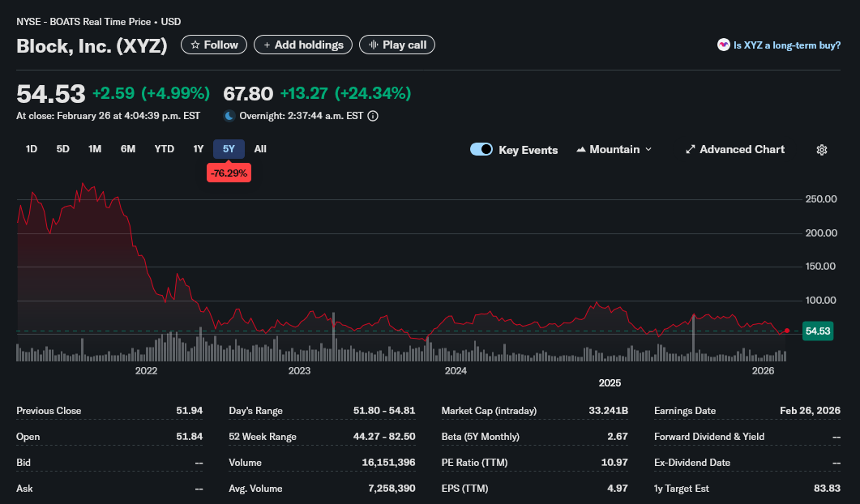This screenshot has height=504, width=860.
Task: Click the Forward Dividend & Yield label
Action: point(709,437)
